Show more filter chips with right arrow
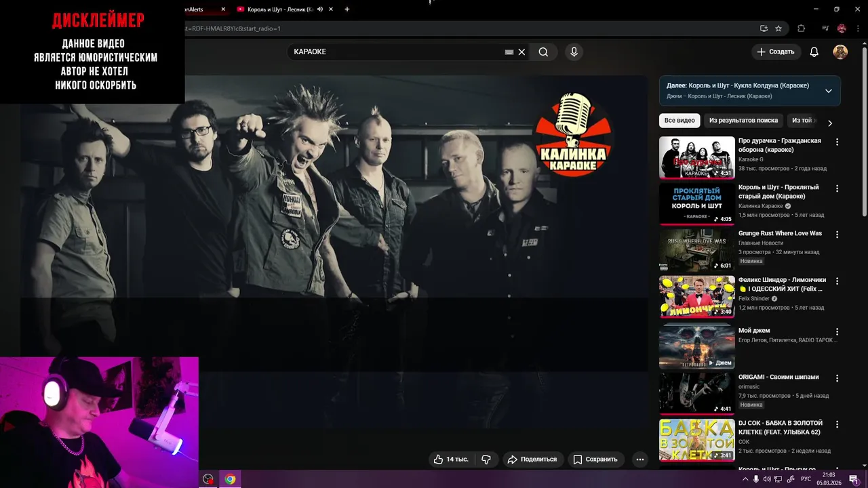Image resolution: width=868 pixels, height=488 pixels. 829,123
